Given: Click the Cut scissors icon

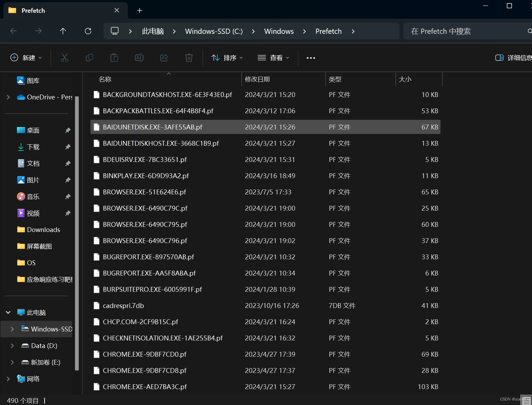Looking at the screenshot, I should pyautogui.click(x=65, y=58).
